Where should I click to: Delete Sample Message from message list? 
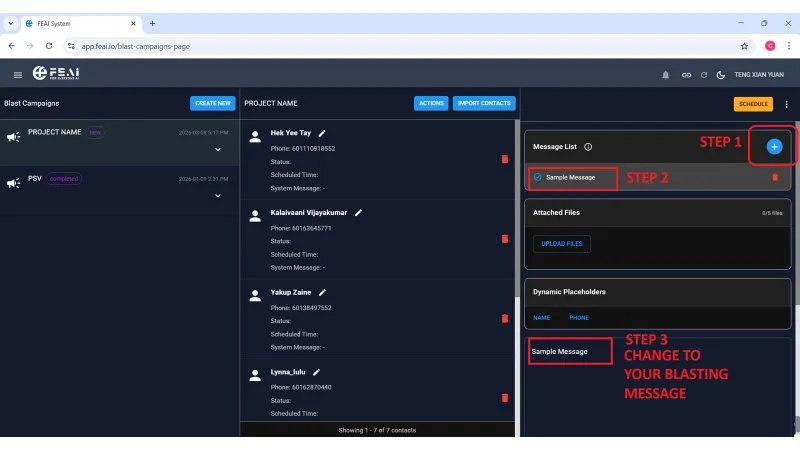775,178
